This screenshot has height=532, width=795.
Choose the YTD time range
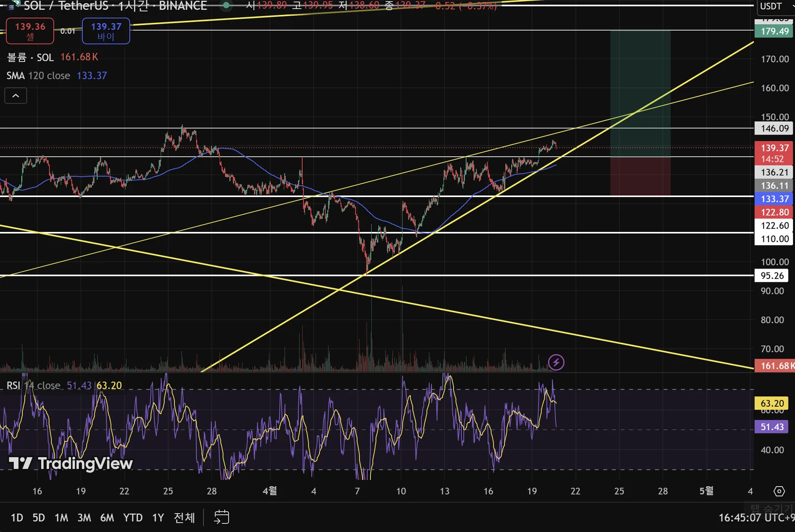click(x=133, y=518)
